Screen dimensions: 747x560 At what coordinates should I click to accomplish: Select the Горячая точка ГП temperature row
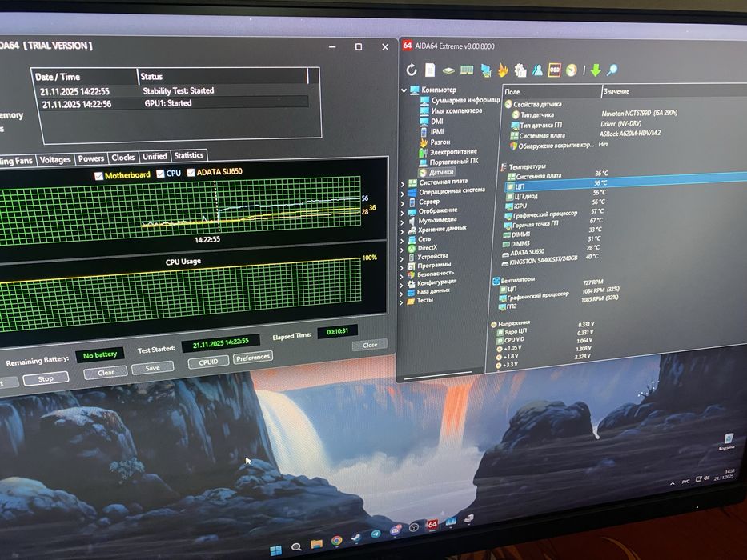point(553,222)
